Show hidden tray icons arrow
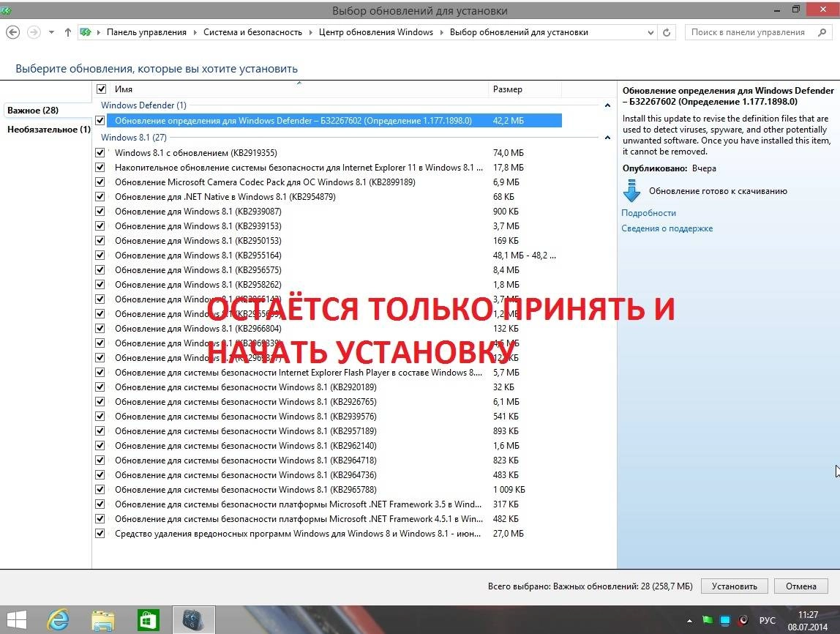 coord(689,621)
